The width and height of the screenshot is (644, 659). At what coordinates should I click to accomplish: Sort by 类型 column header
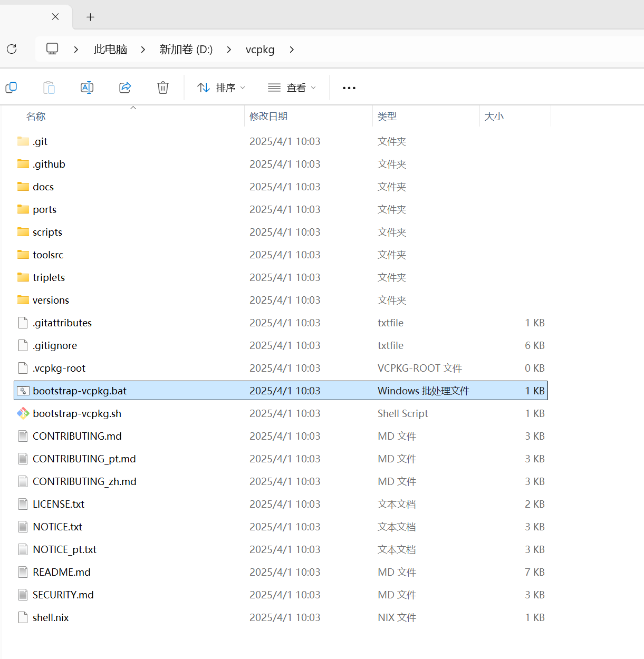387,116
